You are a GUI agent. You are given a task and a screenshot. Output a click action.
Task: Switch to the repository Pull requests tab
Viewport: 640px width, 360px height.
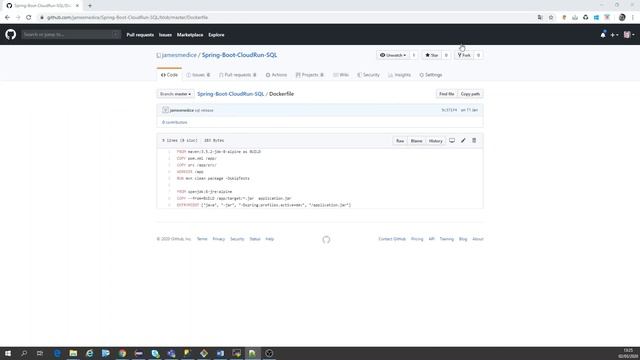(x=238, y=75)
